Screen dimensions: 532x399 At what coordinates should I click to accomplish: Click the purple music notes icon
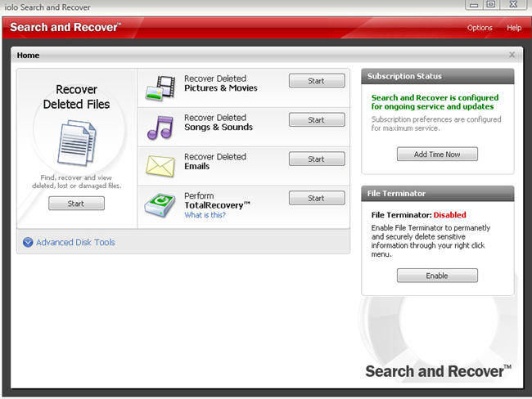160,128
